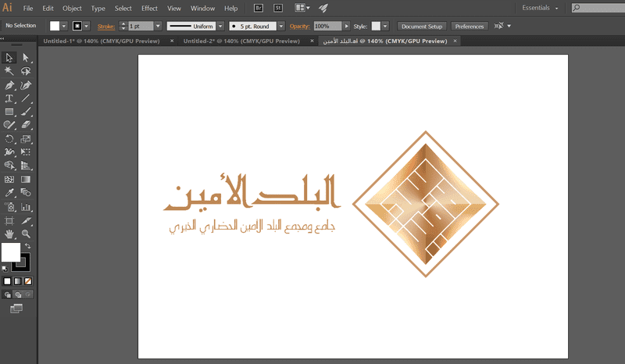The image size is (625, 364).
Task: Set fill to None in toolbox
Action: [28, 280]
